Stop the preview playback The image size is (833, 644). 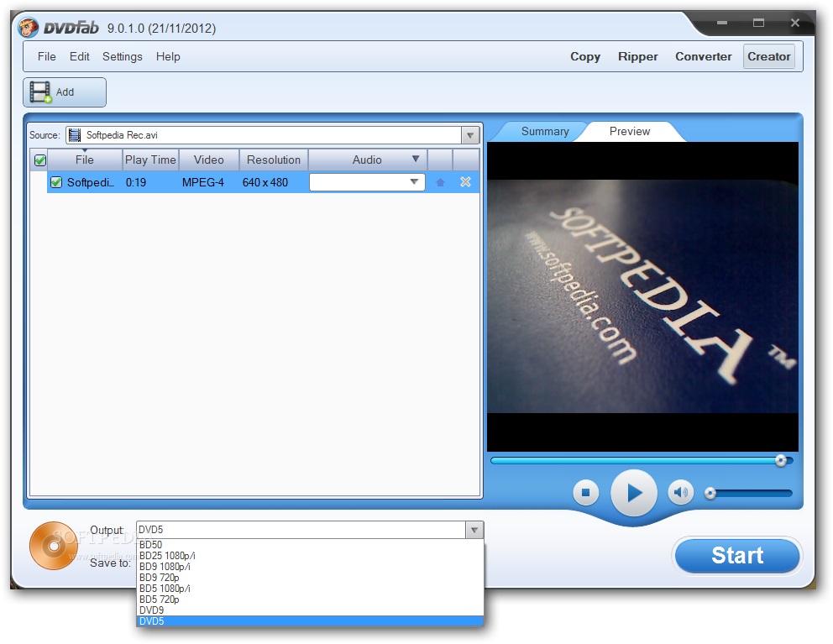(x=585, y=493)
